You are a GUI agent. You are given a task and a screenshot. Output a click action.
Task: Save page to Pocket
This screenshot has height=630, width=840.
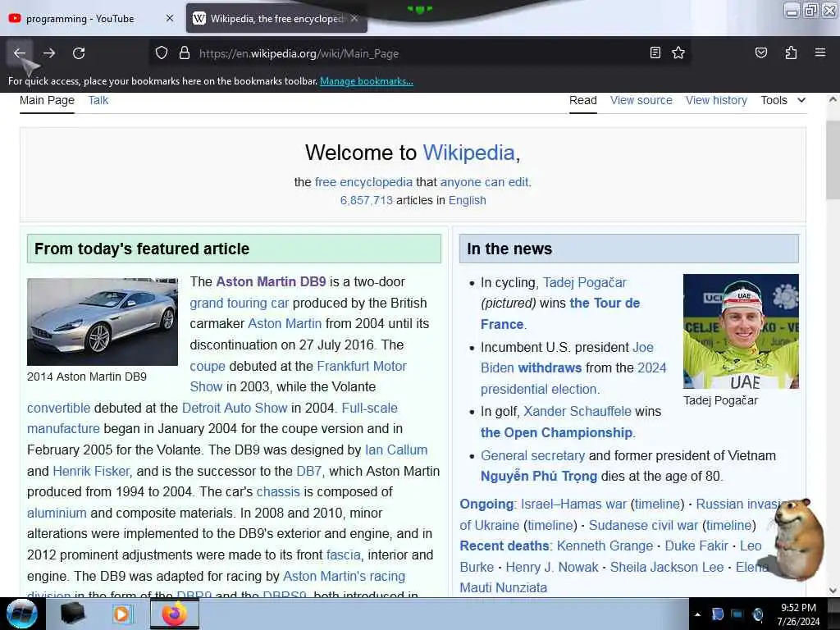point(760,52)
